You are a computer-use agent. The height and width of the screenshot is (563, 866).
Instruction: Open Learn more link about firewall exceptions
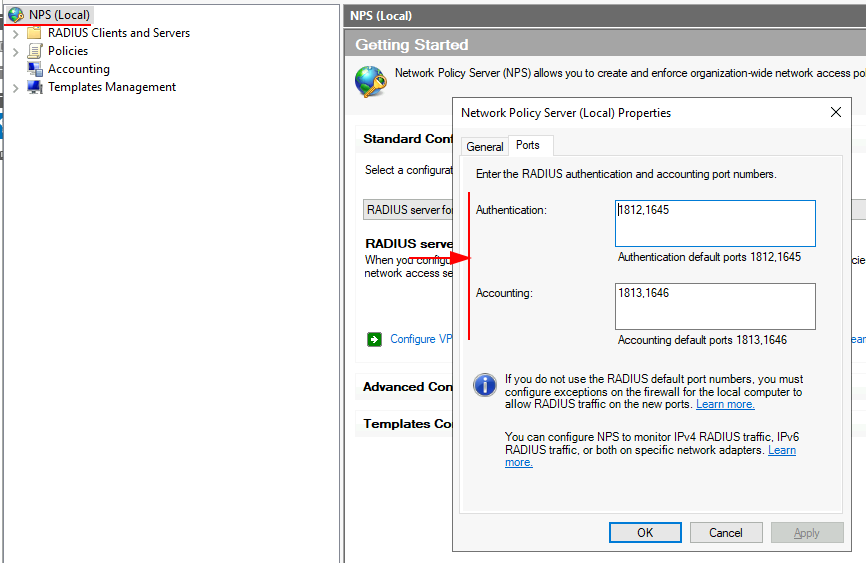click(x=725, y=404)
